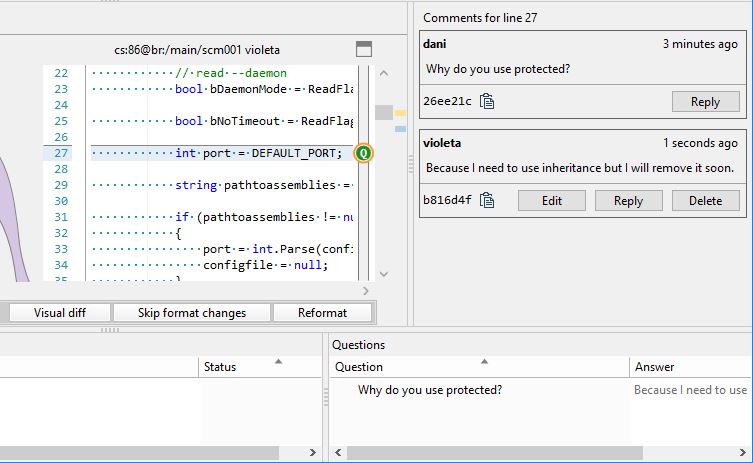753x463 pixels.
Task: Click the 'Questions' panel title
Action: 359,345
